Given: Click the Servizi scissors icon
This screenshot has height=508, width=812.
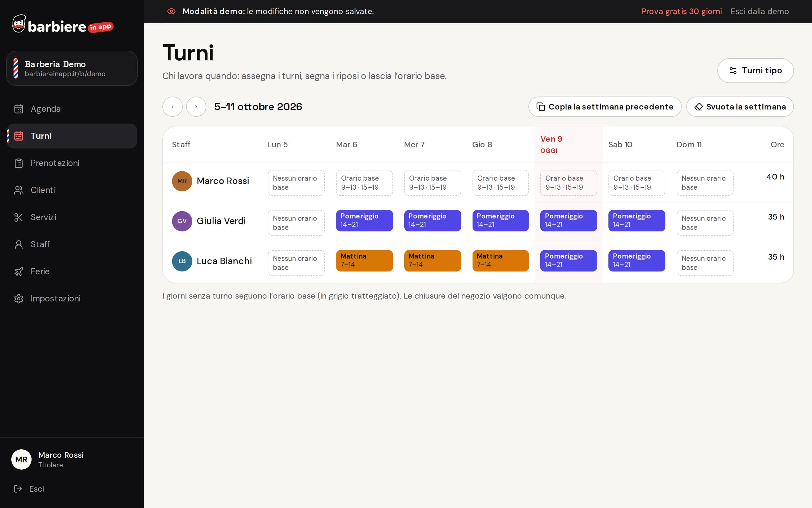Looking at the screenshot, I should 19,217.
